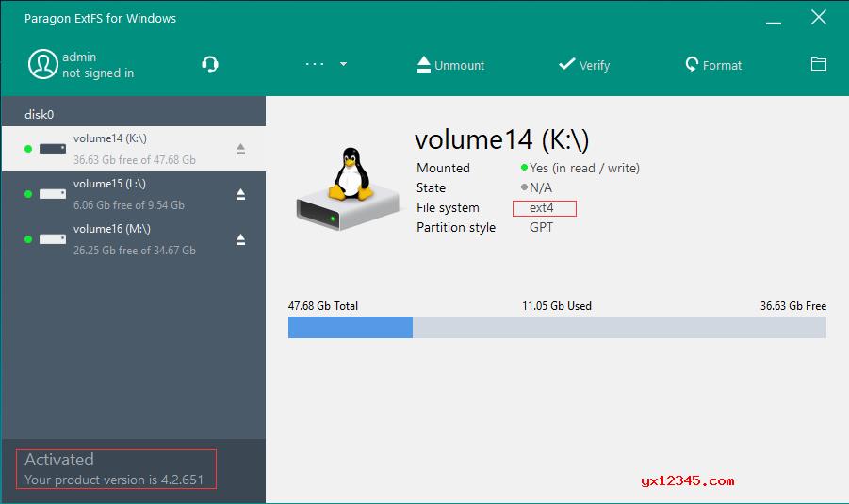Click 'Your product version is 4.2.651' text
Image resolution: width=849 pixels, height=504 pixels.
(114, 480)
